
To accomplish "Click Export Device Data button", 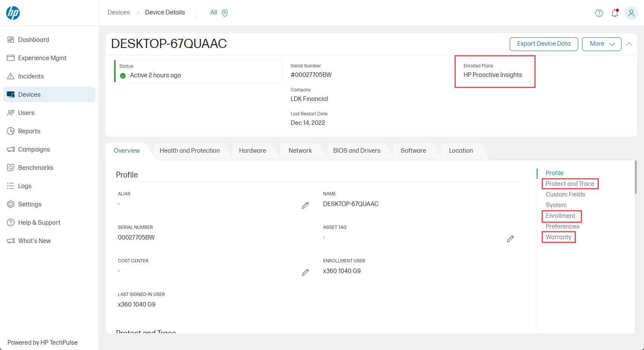I will 544,44.
